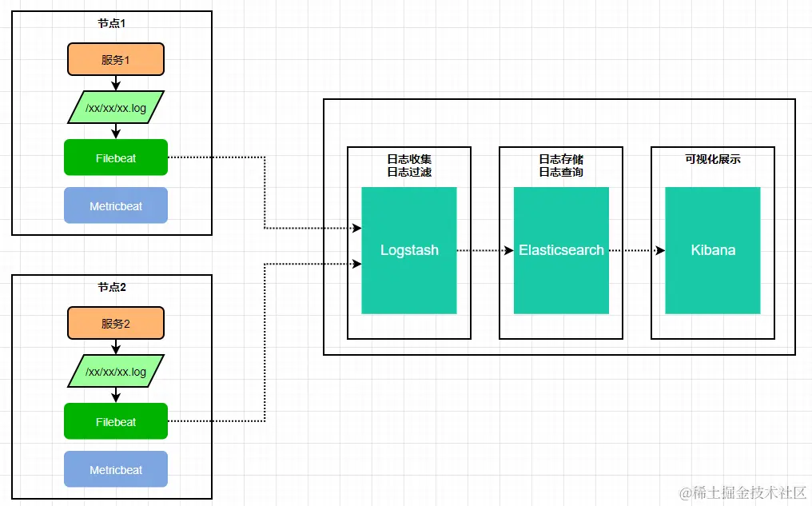
Task: Select the 服务2 orange box
Action: pyautogui.click(x=115, y=323)
